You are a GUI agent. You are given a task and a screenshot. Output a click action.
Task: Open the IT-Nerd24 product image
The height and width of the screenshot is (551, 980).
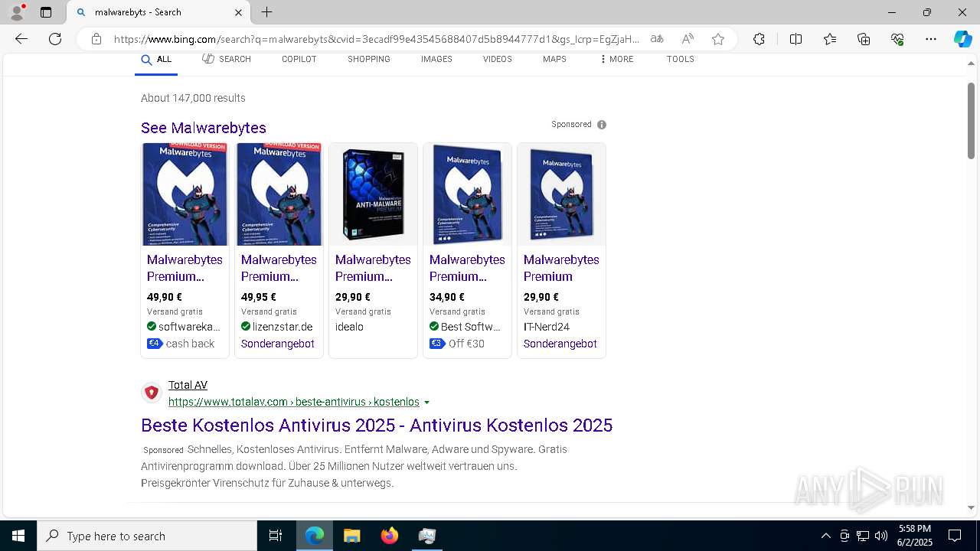pyautogui.click(x=561, y=194)
